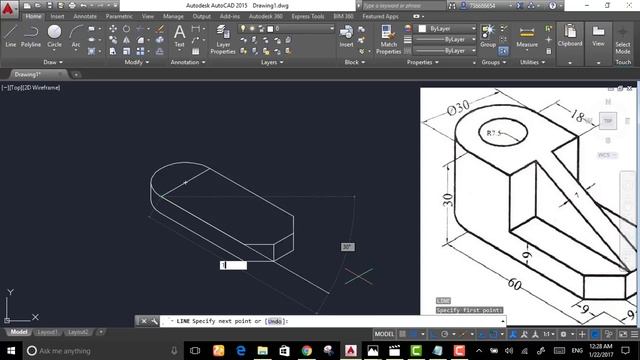Expand the Utilities panel
The width and height of the screenshot is (640, 360).
point(532,62)
